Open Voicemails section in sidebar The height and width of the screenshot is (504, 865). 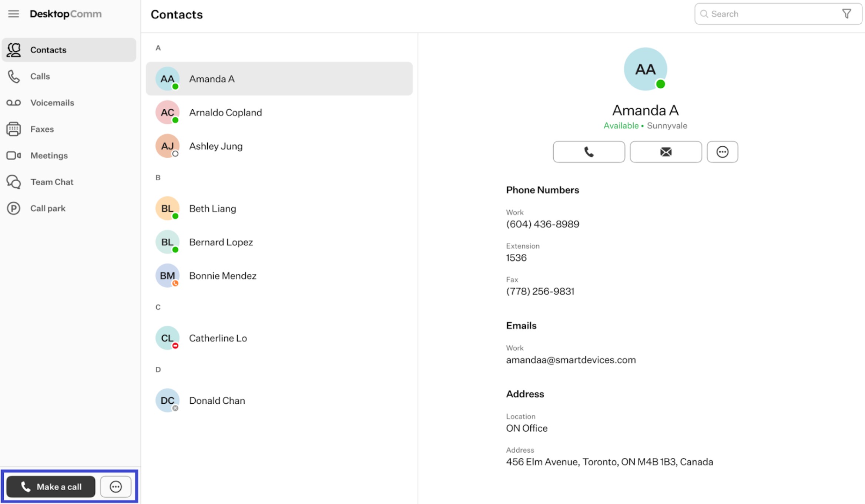point(69,103)
